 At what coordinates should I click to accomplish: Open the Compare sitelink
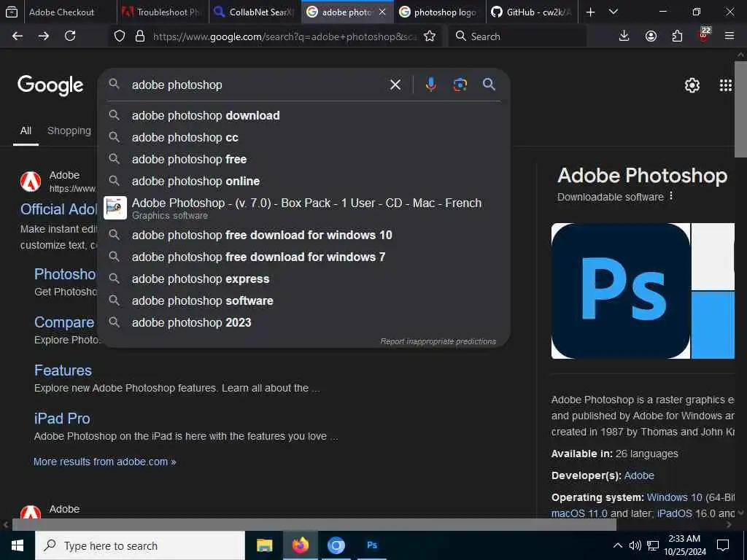[64, 322]
